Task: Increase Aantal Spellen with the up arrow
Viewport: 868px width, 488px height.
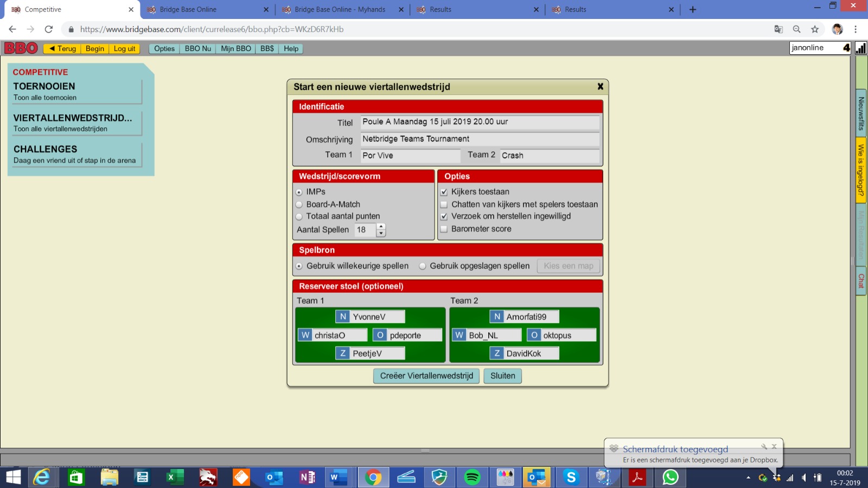Action: point(381,227)
